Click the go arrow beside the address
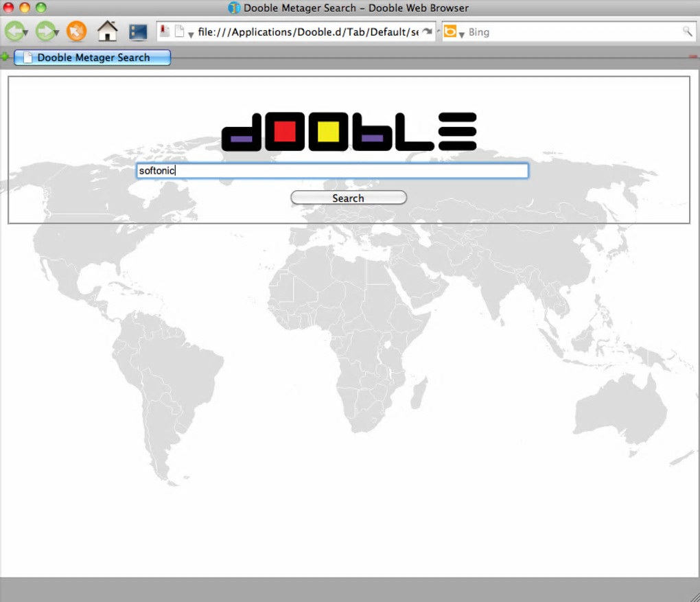Viewport: 700px width, 602px height. click(x=428, y=32)
